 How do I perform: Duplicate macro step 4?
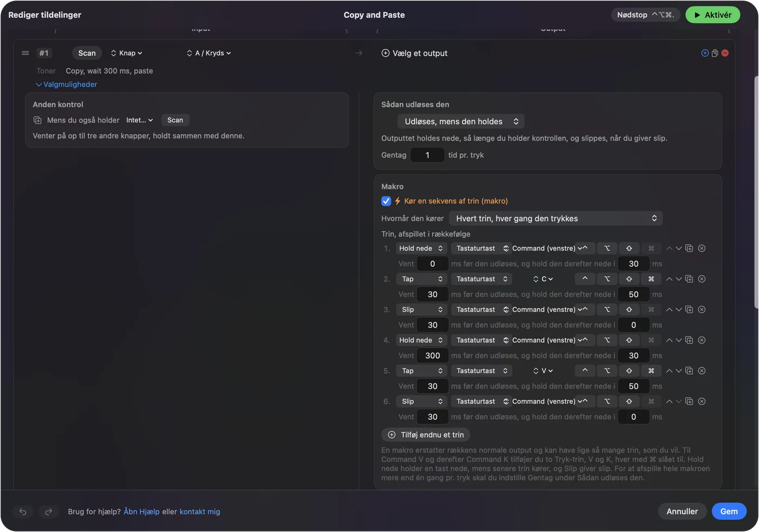[x=689, y=340]
